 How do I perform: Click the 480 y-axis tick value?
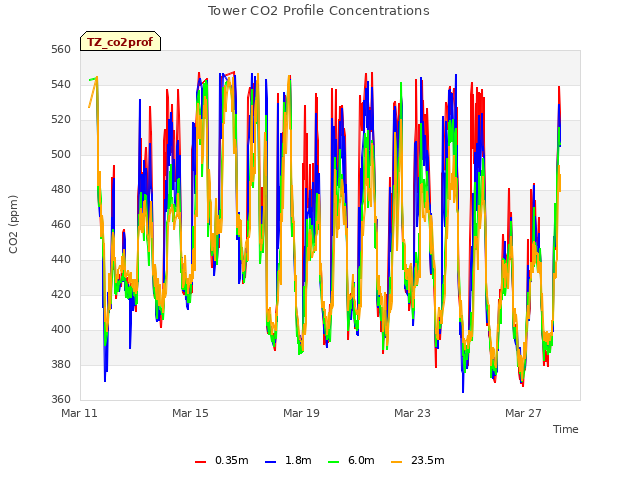pos(61,189)
